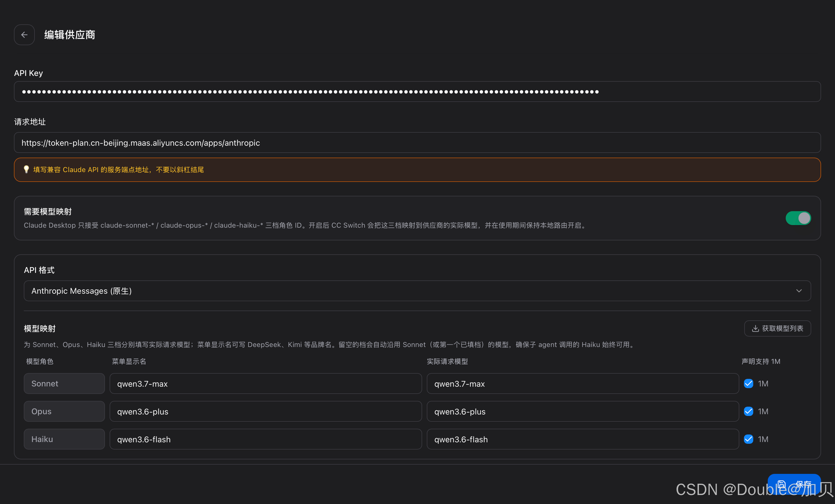Screen dimensions: 835x504
Task: Click the 实际请求模型 column header
Action: click(x=447, y=361)
